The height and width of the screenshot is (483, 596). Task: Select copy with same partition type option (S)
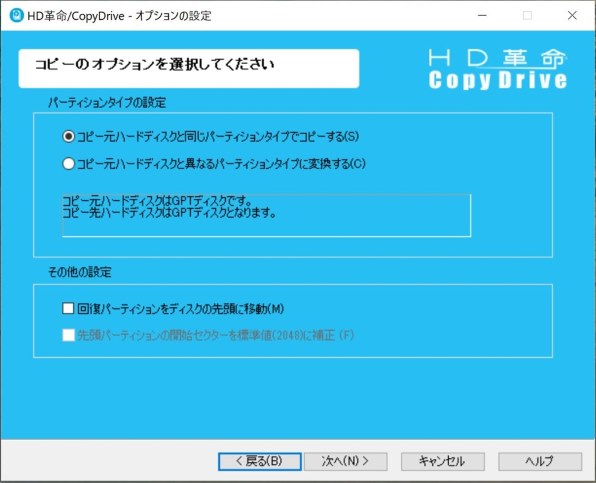(x=210, y=136)
